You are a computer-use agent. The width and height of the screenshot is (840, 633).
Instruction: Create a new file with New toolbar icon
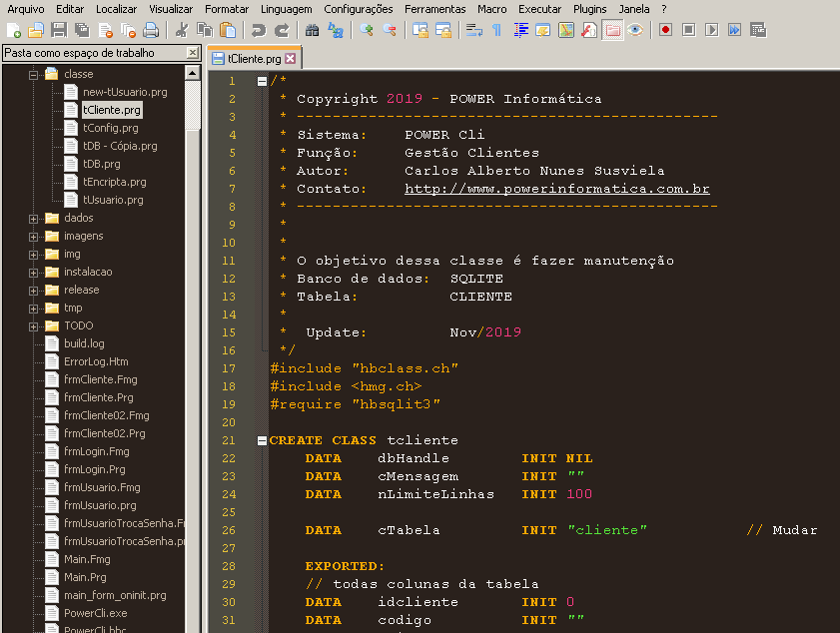pos(14,30)
